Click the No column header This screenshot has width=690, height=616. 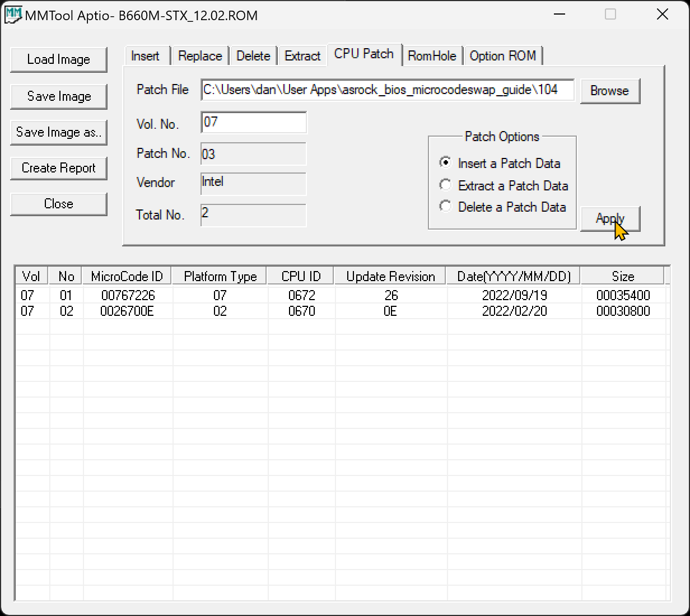click(66, 276)
